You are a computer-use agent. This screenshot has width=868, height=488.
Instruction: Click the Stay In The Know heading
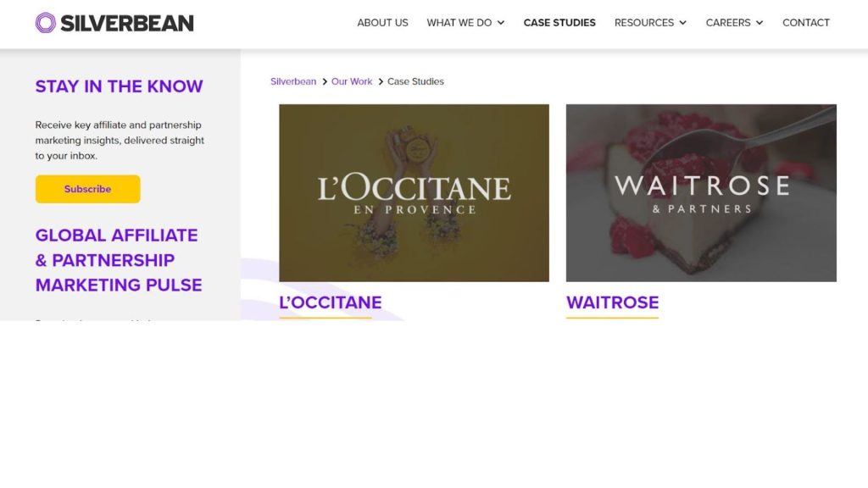coord(119,86)
